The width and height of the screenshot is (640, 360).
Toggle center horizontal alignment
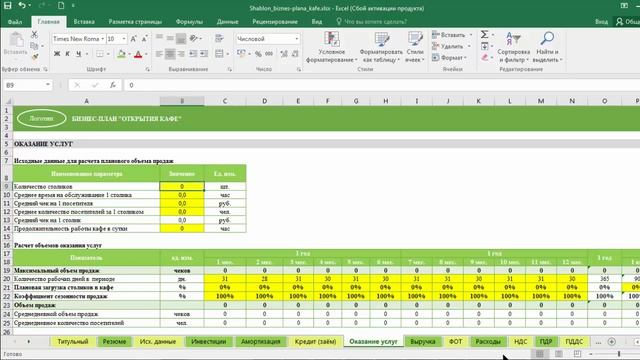click(x=170, y=54)
